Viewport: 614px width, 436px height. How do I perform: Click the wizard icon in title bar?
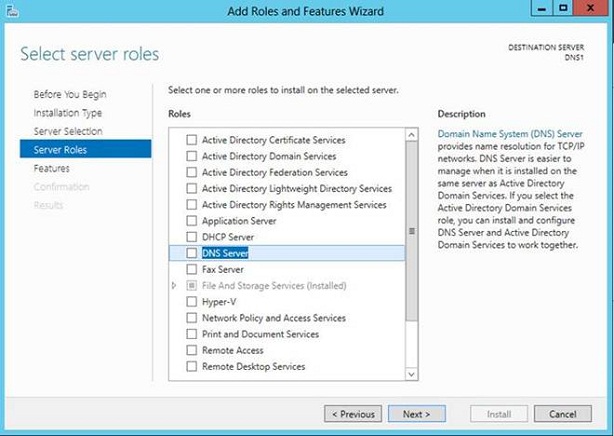click(12, 11)
